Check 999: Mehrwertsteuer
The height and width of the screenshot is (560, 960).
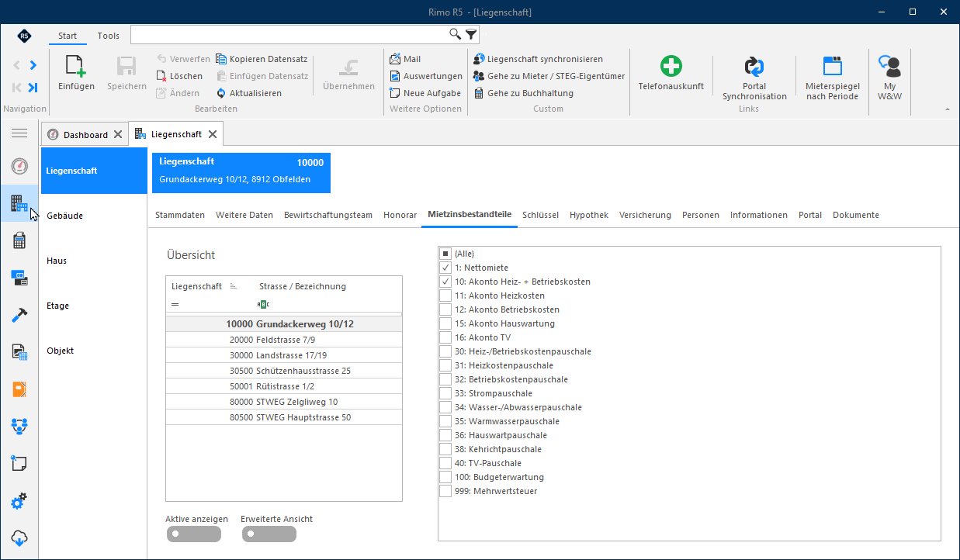click(x=445, y=491)
